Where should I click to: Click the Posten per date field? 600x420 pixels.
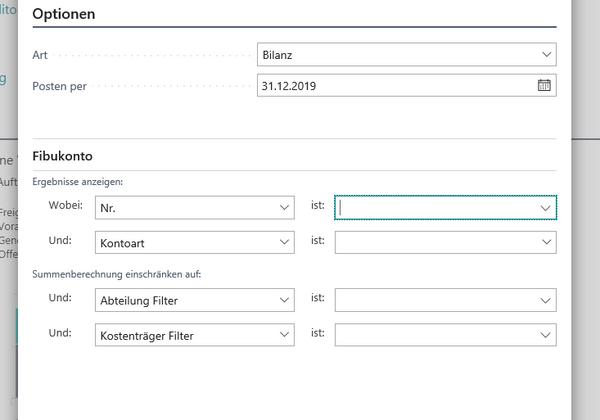[395, 86]
